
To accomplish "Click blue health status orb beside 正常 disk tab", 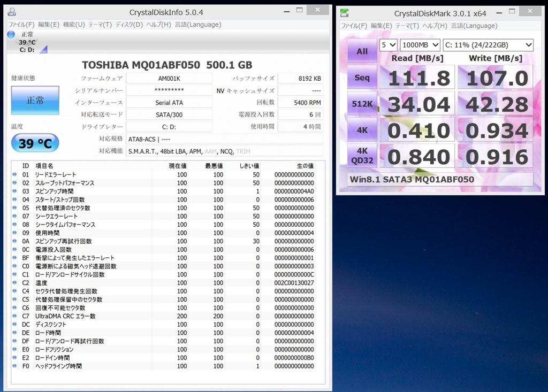I will (11, 34).
